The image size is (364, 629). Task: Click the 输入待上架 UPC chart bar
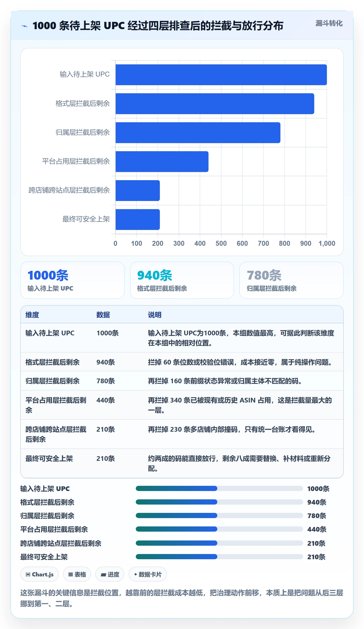(x=221, y=75)
